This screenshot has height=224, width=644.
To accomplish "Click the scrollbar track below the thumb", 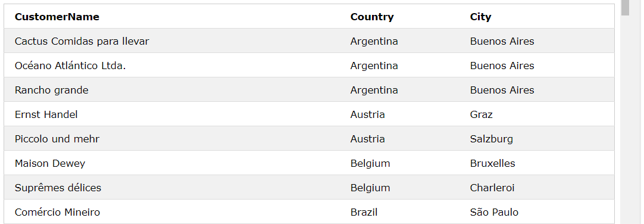I will click(625, 120).
